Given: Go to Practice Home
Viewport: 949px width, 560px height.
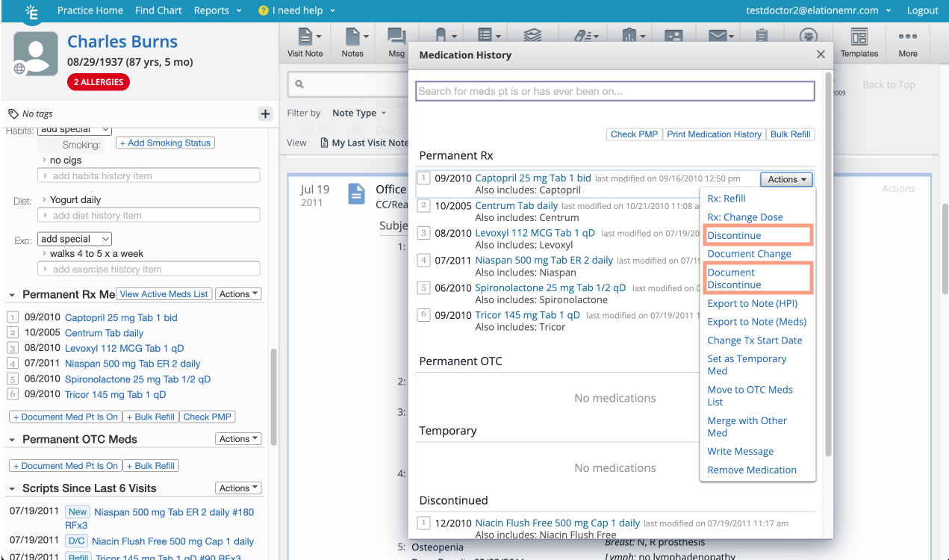Looking at the screenshot, I should [x=90, y=10].
